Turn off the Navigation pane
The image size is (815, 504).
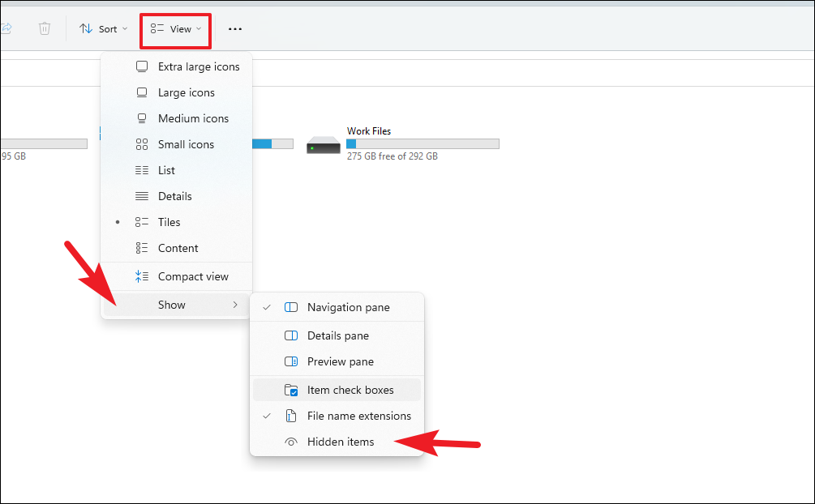point(348,307)
